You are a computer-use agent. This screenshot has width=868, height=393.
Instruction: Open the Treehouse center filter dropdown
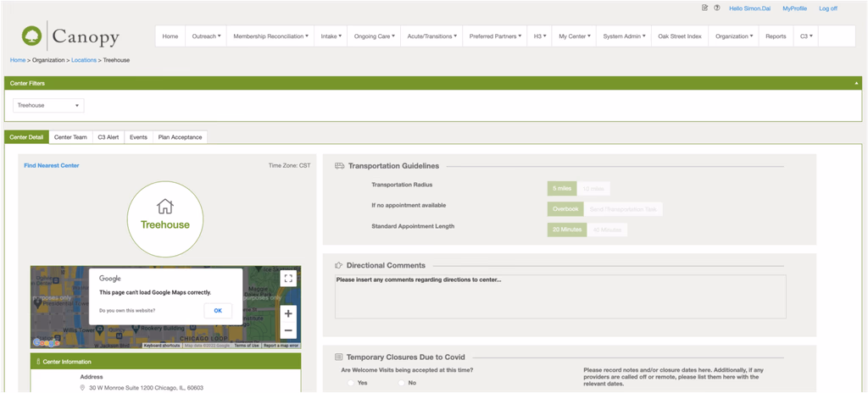(x=48, y=105)
